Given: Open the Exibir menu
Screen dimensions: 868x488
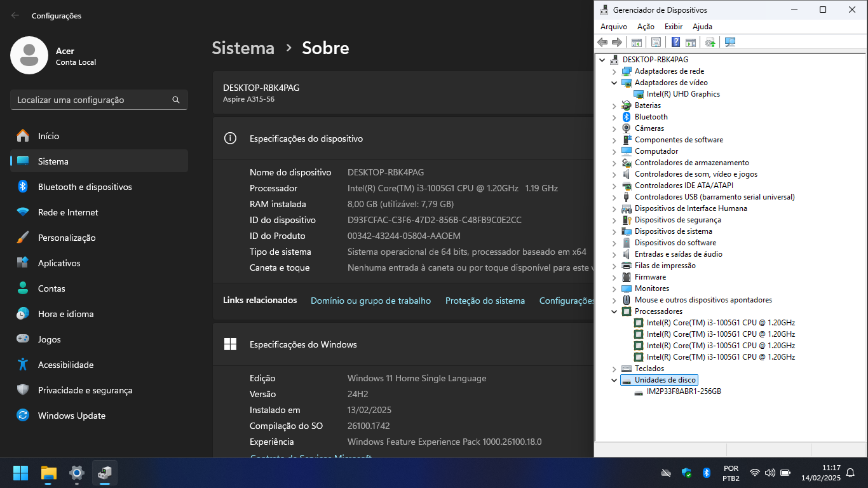Looking at the screenshot, I should tap(674, 27).
